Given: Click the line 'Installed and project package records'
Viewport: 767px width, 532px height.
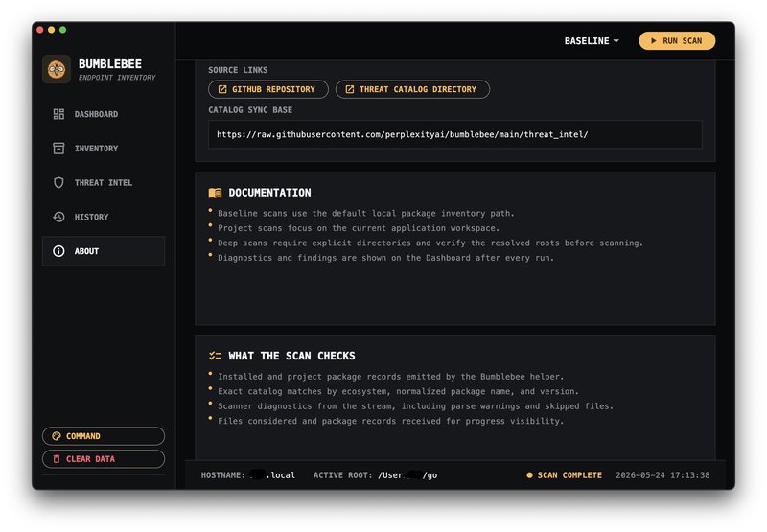Looking at the screenshot, I should (391, 377).
